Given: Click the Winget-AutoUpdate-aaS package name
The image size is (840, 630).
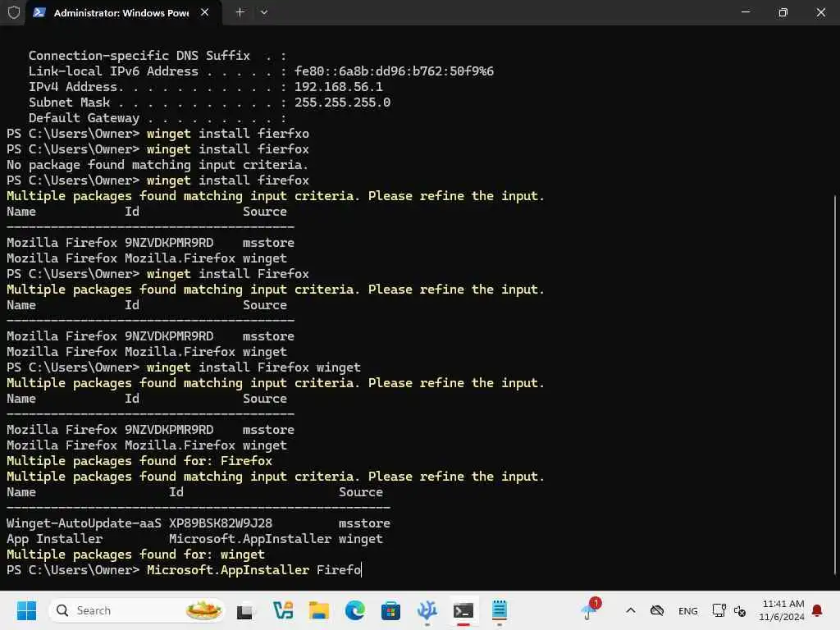Looking at the screenshot, I should [84, 523].
